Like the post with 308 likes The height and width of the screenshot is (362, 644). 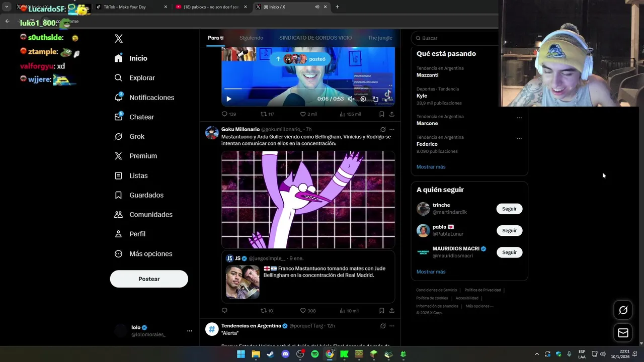[308, 311]
